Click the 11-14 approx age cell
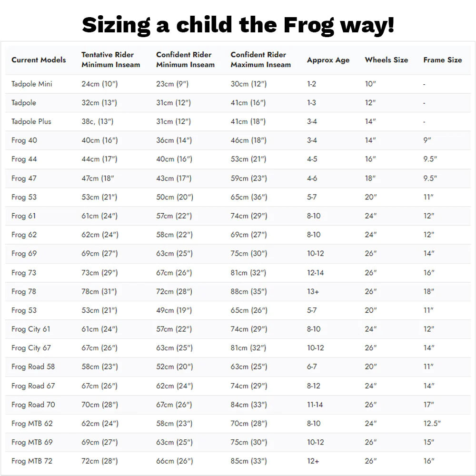 [315, 405]
